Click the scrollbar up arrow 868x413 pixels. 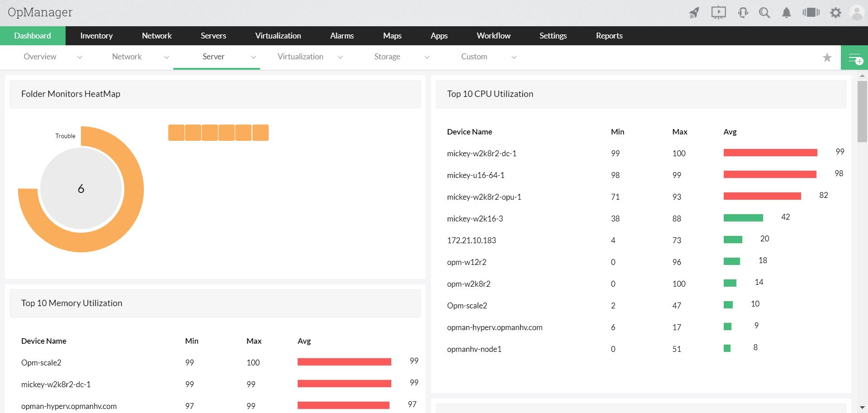click(862, 76)
